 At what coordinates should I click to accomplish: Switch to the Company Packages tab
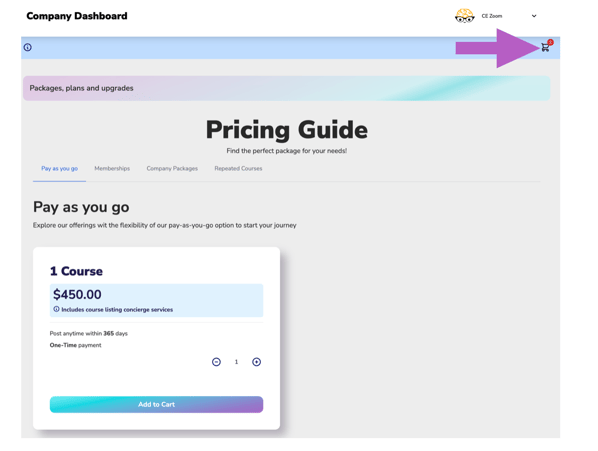(172, 169)
